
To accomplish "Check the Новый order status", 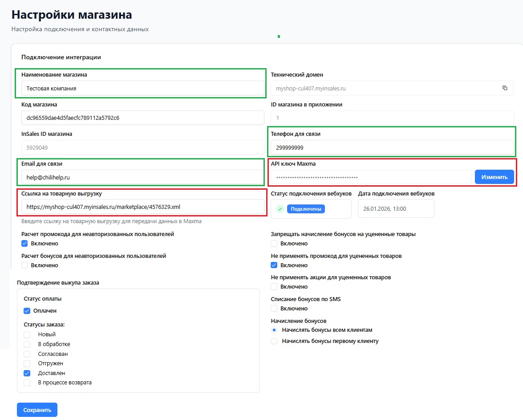I will [x=27, y=334].
